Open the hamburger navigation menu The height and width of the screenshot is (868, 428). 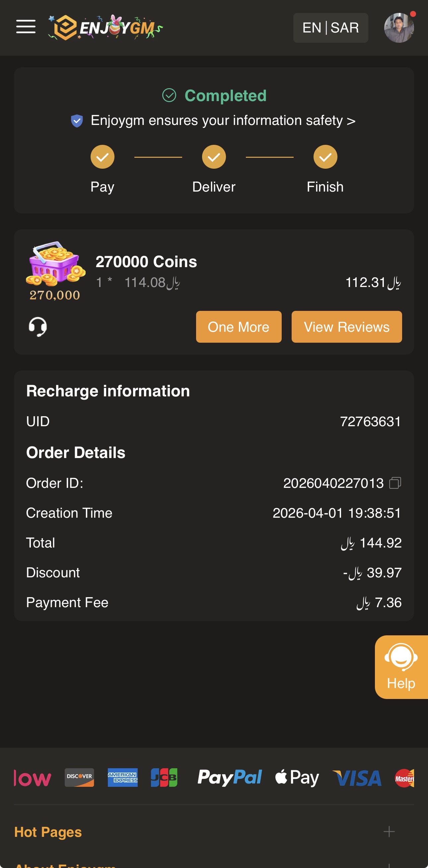point(26,27)
